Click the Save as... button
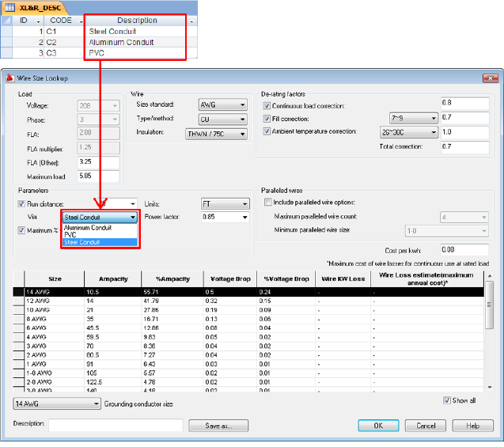The width and height of the screenshot is (504, 447). (x=219, y=426)
